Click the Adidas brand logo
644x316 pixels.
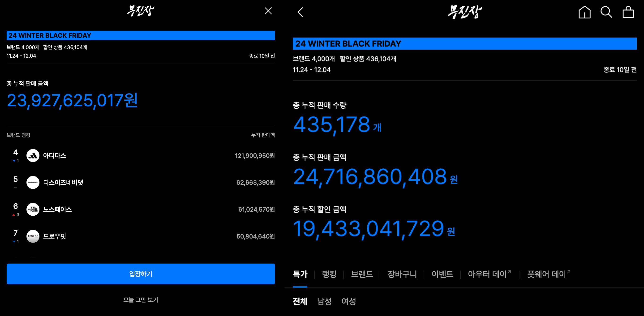pyautogui.click(x=33, y=155)
